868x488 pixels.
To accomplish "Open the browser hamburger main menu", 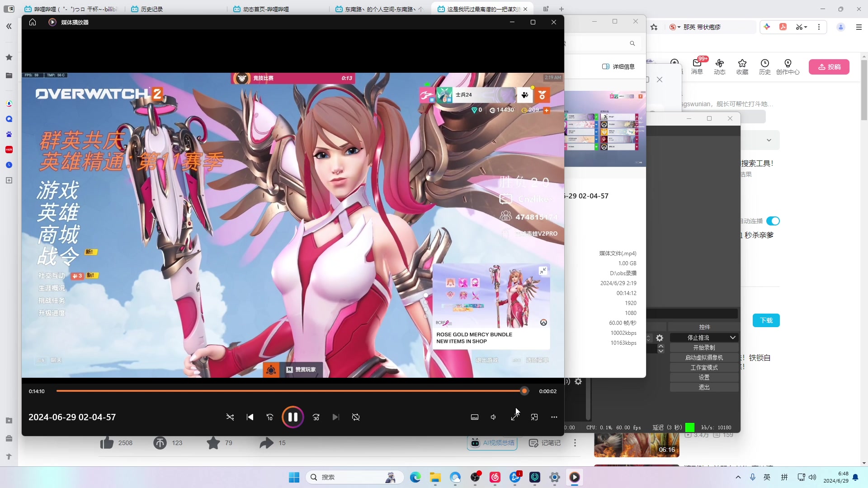I will [859, 27].
